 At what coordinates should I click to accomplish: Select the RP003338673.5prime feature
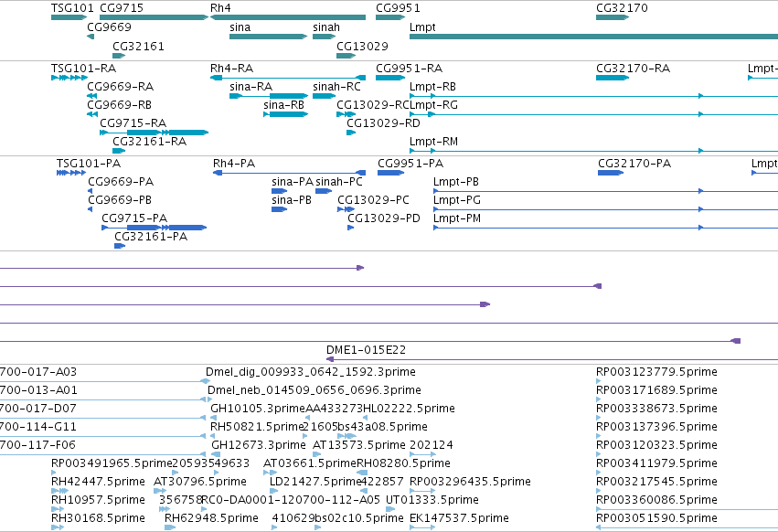click(599, 418)
